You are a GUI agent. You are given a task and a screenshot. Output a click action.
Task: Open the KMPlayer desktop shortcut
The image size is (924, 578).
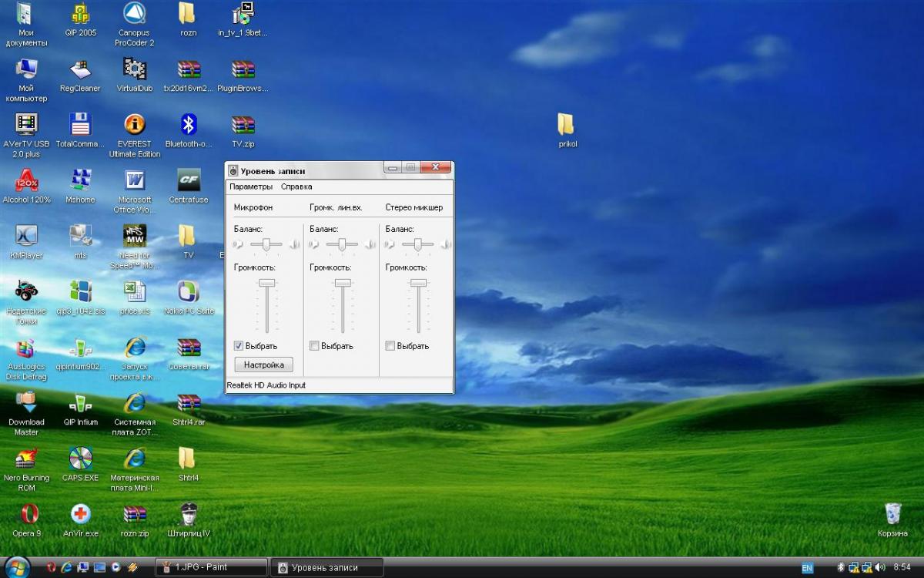[x=26, y=237]
